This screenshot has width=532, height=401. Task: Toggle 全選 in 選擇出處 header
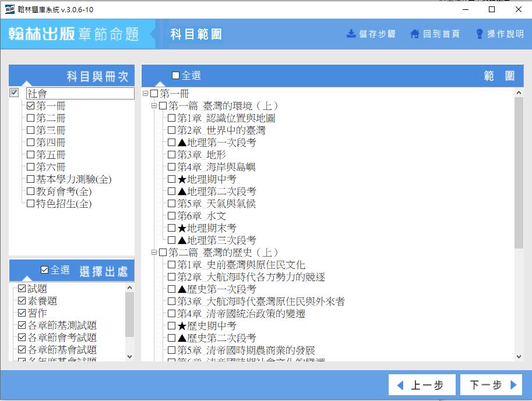44,270
